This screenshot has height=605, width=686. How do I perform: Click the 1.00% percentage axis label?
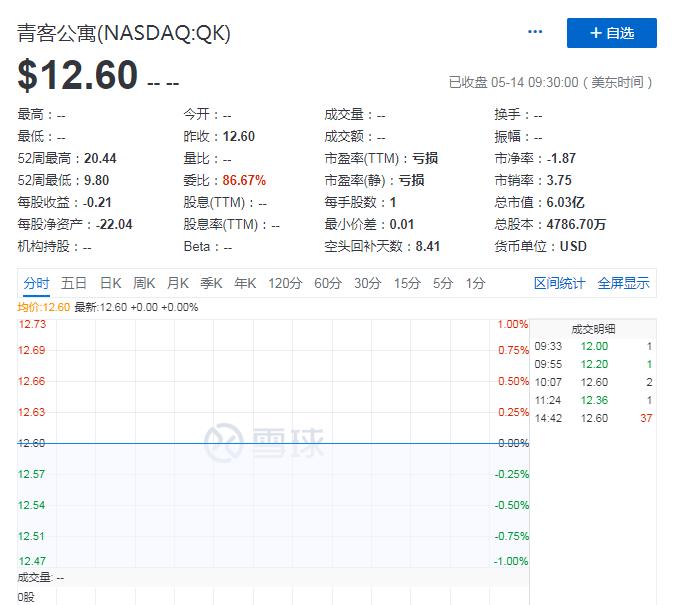pyautogui.click(x=513, y=324)
